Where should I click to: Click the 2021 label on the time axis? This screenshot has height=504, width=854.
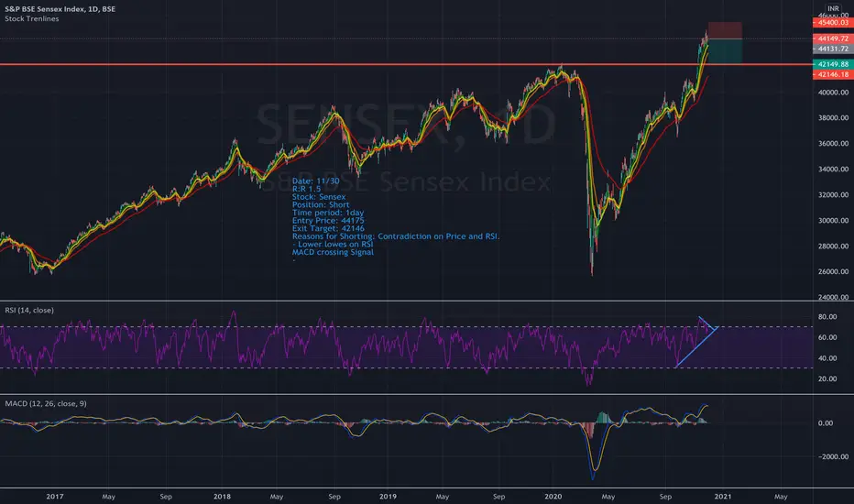point(723,497)
